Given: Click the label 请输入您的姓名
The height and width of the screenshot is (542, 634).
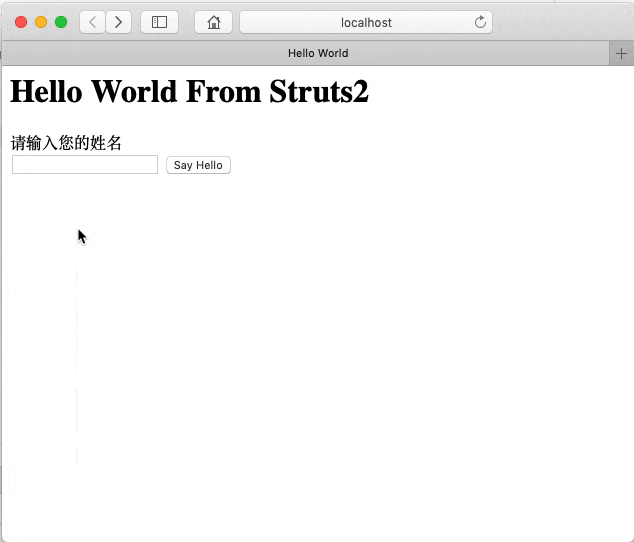Looking at the screenshot, I should pos(66,143).
